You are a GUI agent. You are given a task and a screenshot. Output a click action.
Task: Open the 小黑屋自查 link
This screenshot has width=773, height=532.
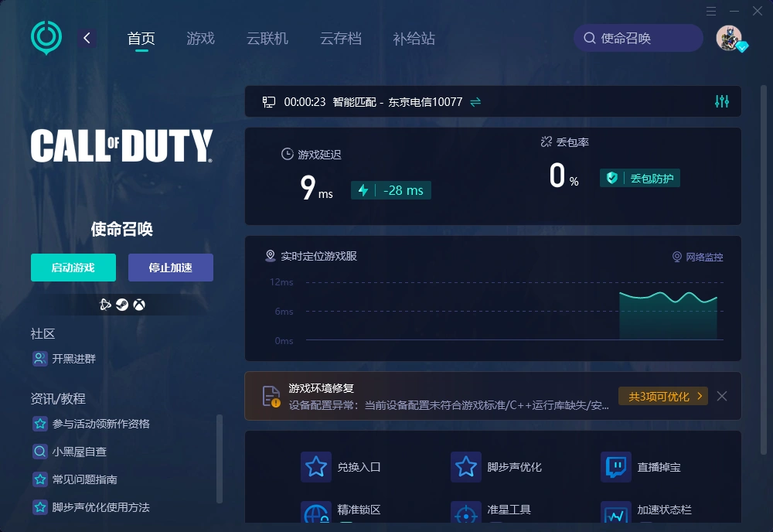[x=70, y=451]
